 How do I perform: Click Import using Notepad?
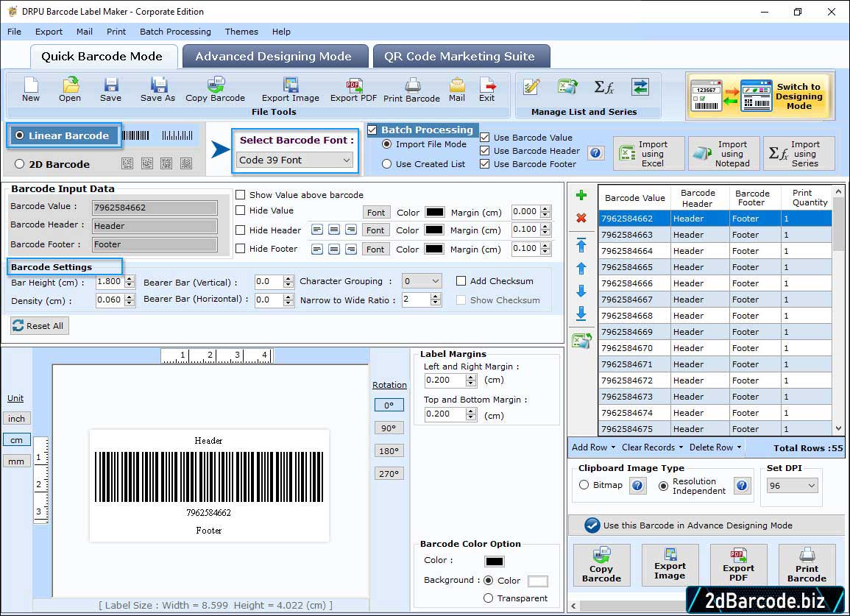[x=723, y=154]
